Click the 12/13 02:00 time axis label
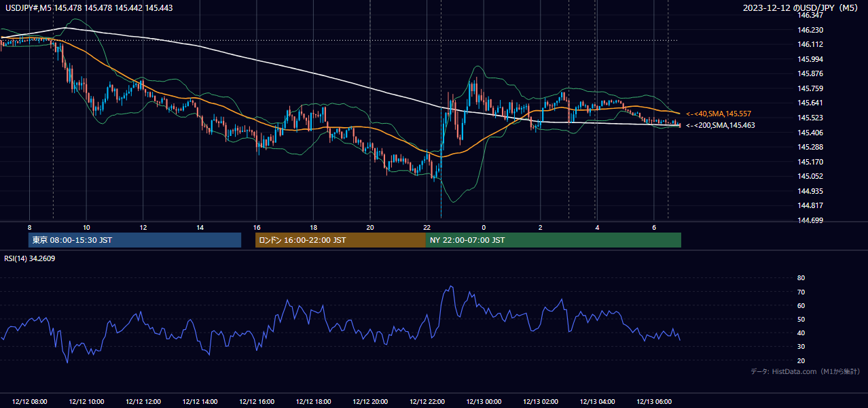The width and height of the screenshot is (868, 408). 541,402
